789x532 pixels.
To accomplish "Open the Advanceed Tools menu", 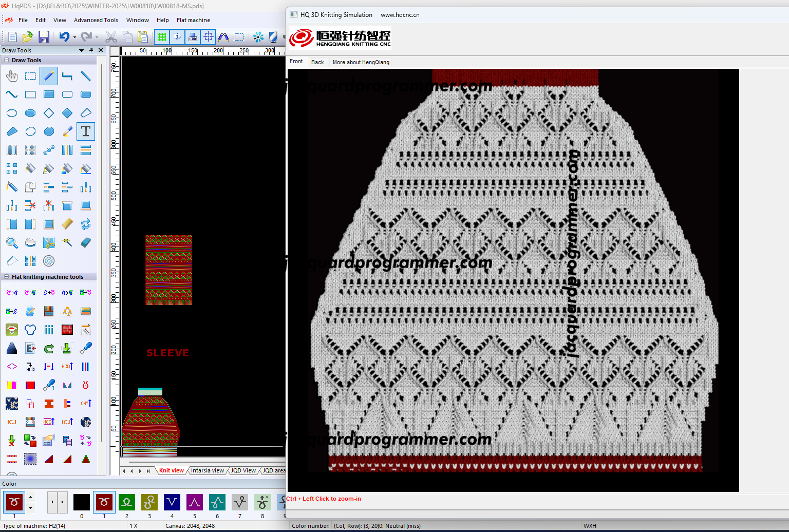I will (x=96, y=20).
